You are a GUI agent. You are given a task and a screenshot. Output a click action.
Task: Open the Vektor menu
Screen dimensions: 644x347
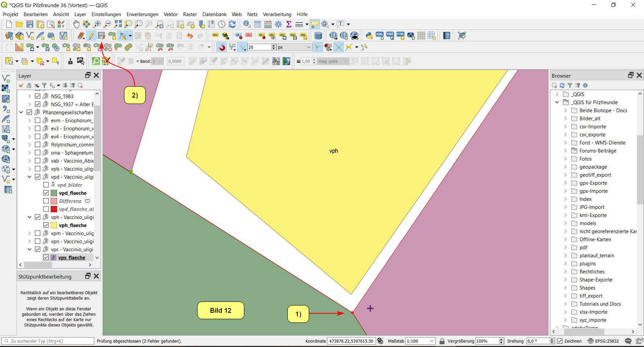click(170, 14)
